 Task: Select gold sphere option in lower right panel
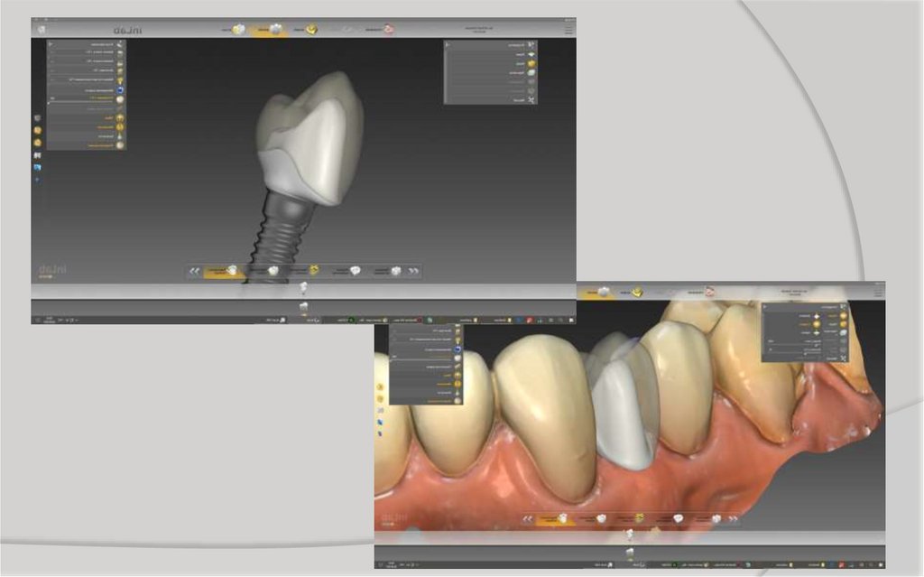(x=817, y=324)
